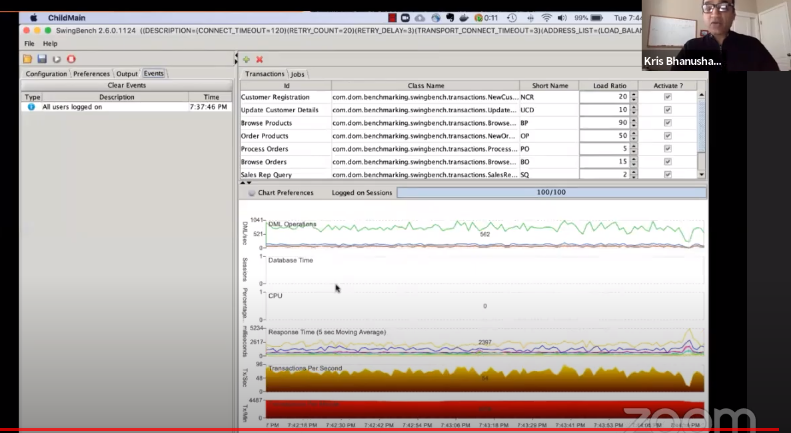Screen dimensions: 791x433
Task: Toggle the Chart Preferences radio button
Action: [251, 193]
